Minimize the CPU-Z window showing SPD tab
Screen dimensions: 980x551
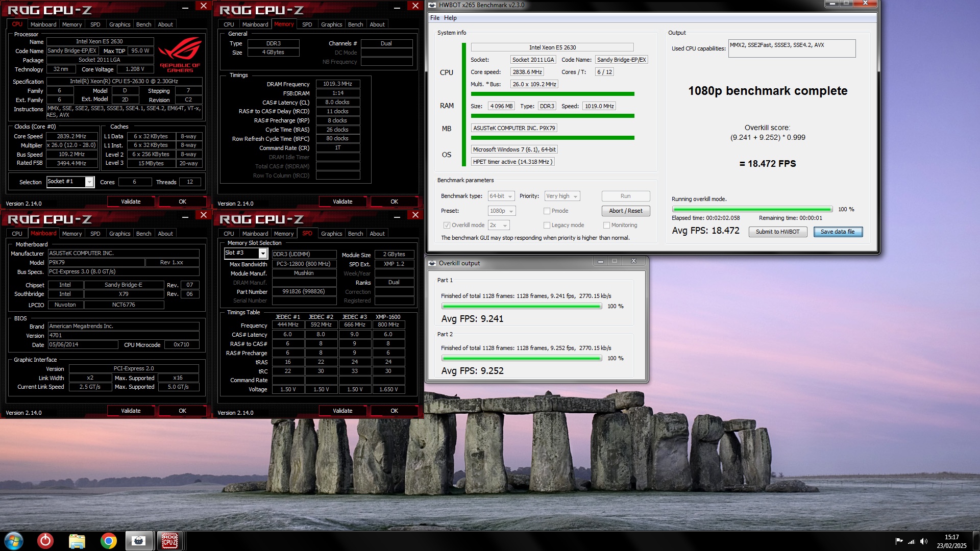[x=397, y=217]
